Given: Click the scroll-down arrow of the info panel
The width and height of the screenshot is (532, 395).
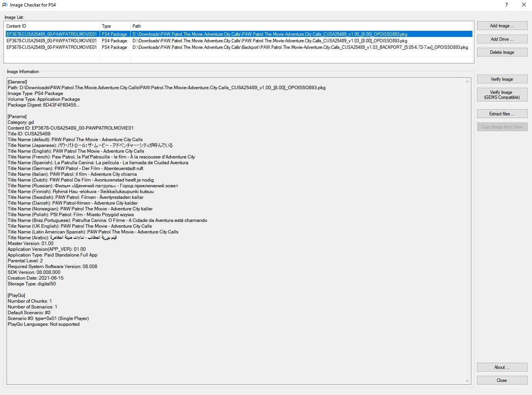Looking at the screenshot, I should click(467, 381).
